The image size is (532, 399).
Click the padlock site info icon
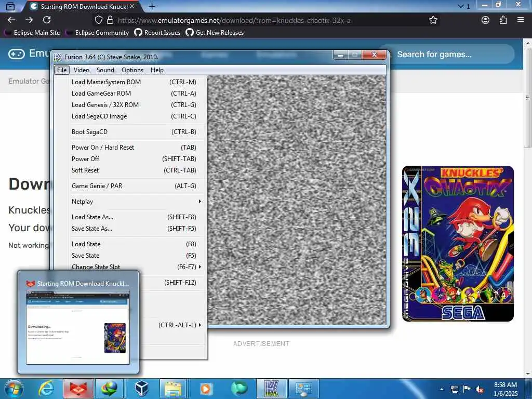(110, 20)
